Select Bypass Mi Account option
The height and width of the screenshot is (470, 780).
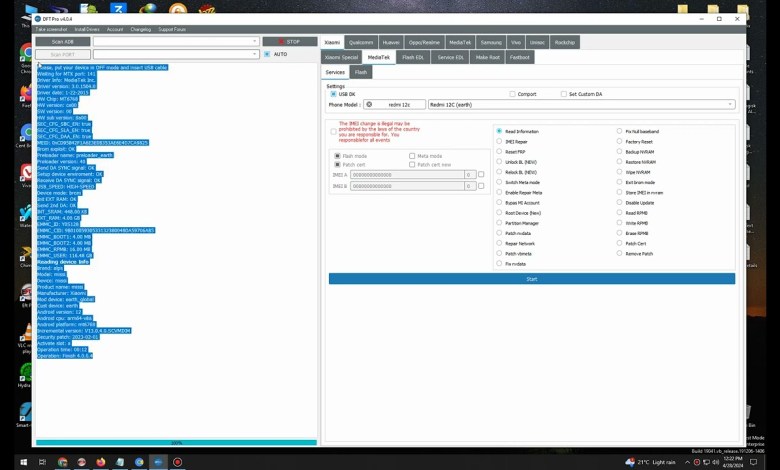point(499,203)
